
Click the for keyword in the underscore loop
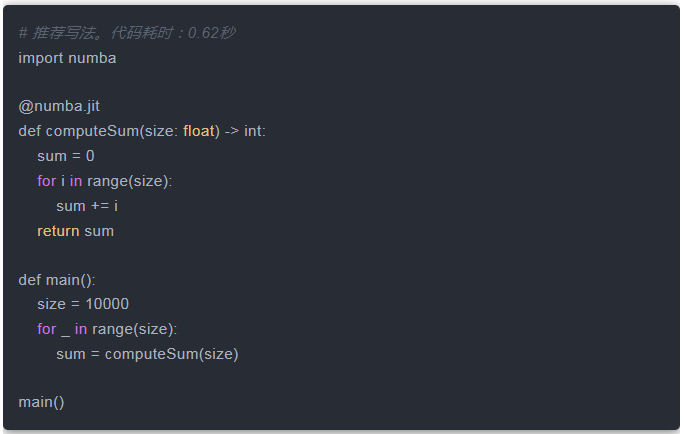pyautogui.click(x=47, y=329)
